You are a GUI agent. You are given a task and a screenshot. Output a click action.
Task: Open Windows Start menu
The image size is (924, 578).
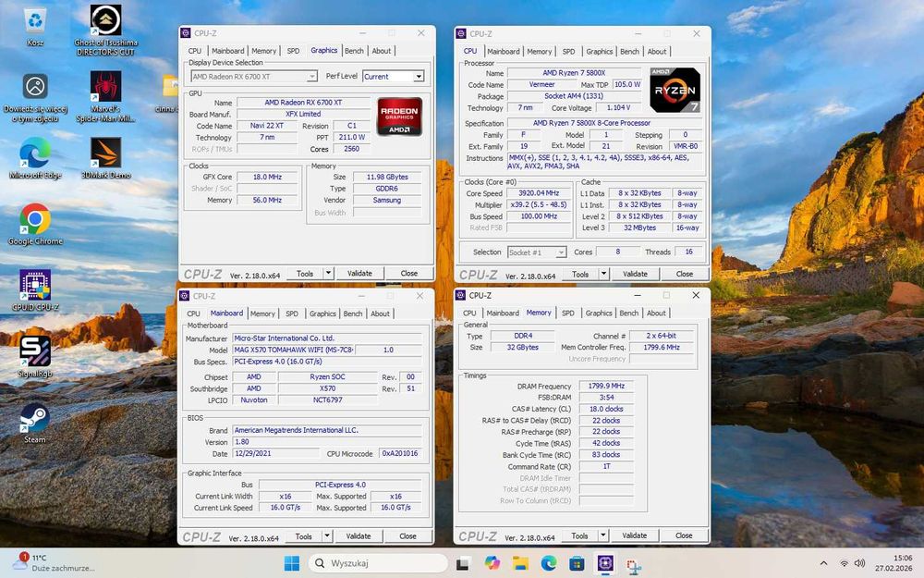tap(292, 563)
